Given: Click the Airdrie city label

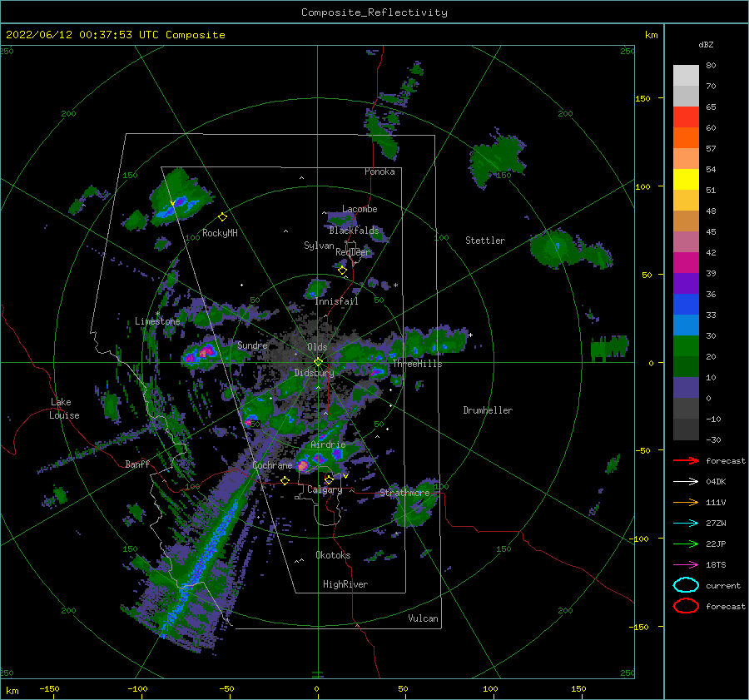Looking at the screenshot, I should tap(328, 444).
